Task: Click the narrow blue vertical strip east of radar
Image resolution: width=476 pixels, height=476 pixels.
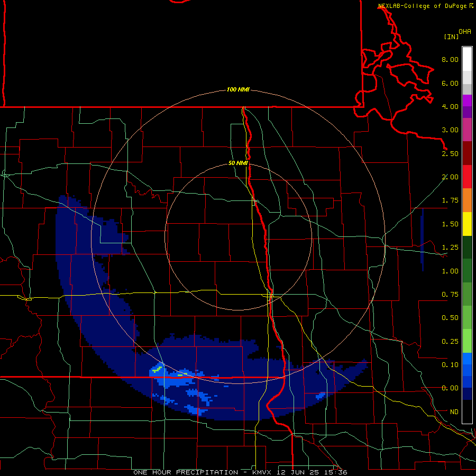Action: pyautogui.click(x=422, y=240)
